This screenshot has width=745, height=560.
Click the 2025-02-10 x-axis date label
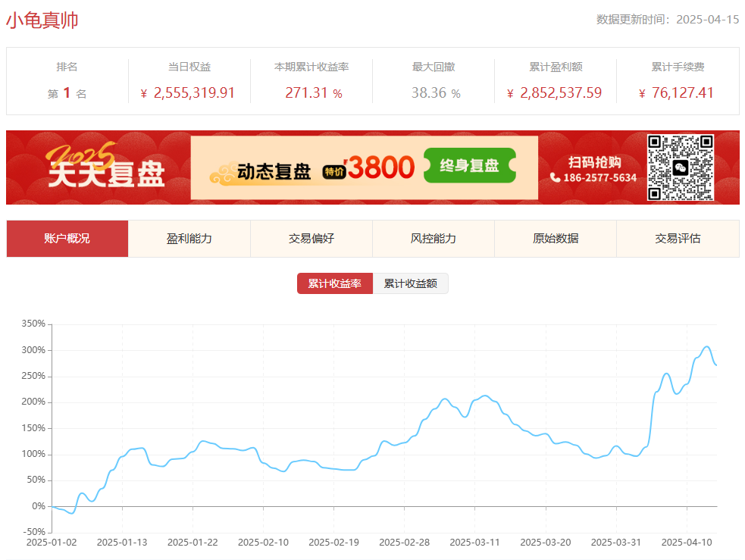263,543
